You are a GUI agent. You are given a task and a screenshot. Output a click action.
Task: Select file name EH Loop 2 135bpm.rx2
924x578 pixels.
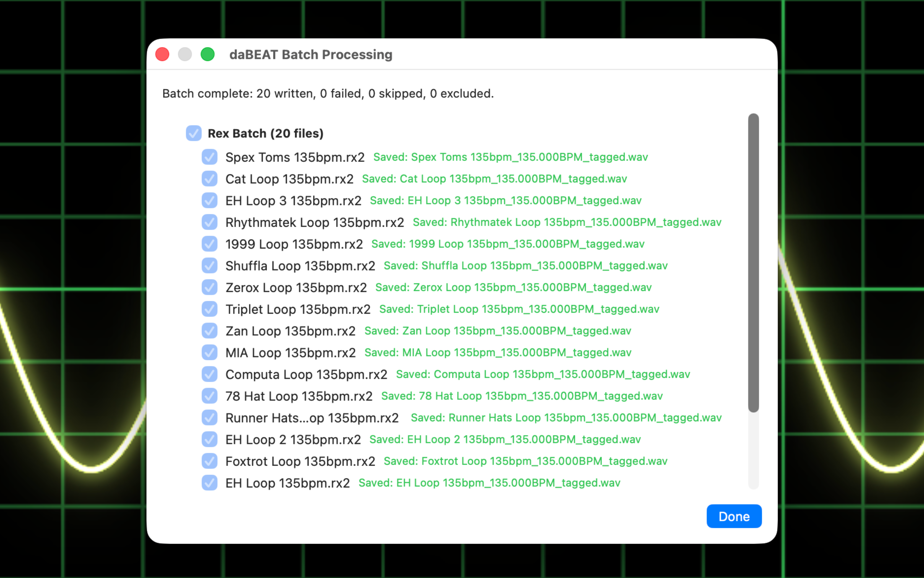click(x=293, y=440)
